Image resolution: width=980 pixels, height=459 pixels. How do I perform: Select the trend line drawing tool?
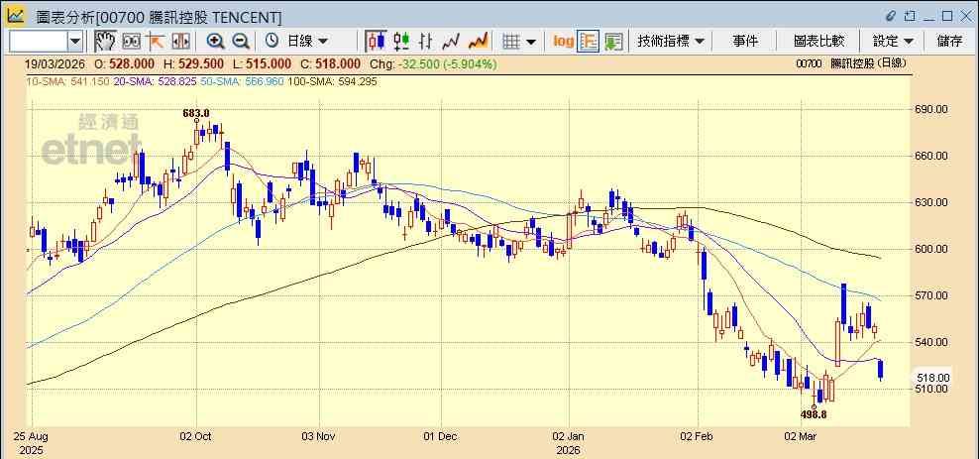155,42
